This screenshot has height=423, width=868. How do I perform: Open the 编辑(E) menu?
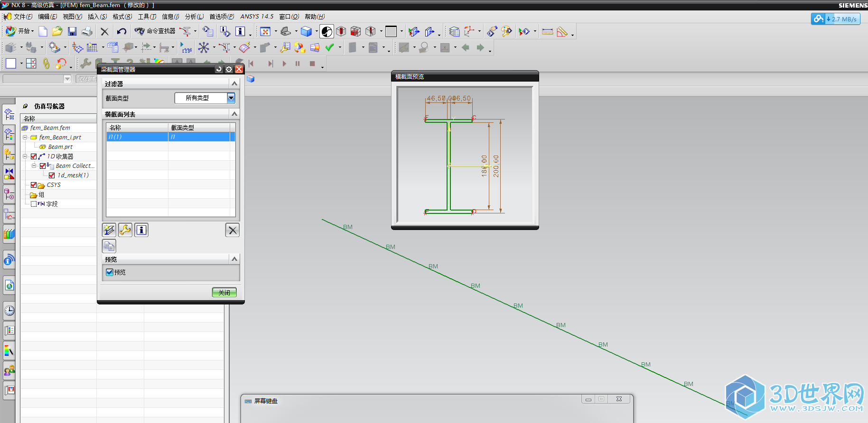pos(47,17)
